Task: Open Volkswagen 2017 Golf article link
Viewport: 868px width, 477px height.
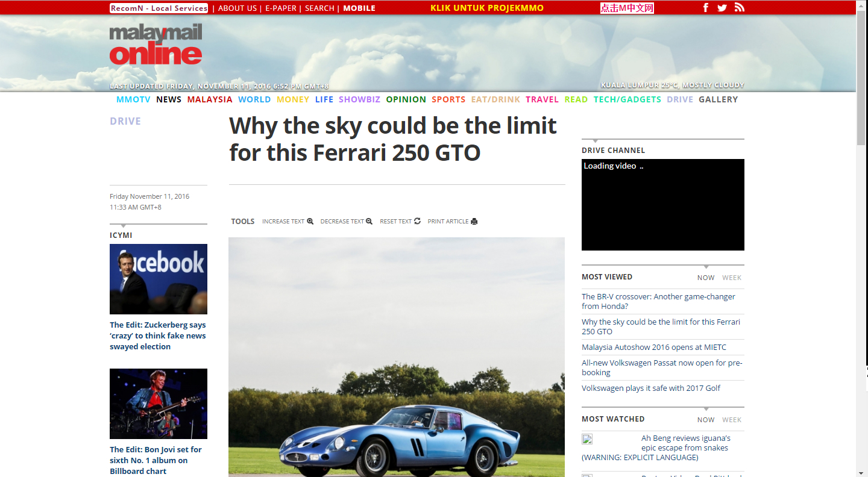Action: click(x=651, y=388)
